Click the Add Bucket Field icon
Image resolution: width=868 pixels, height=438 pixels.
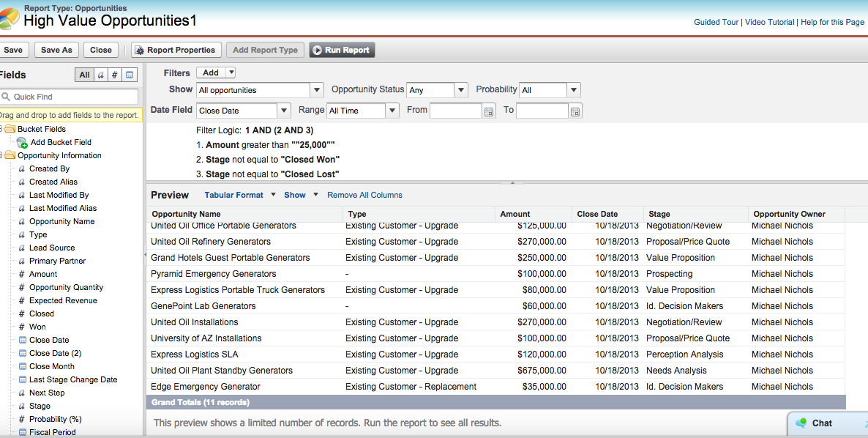tap(22, 142)
